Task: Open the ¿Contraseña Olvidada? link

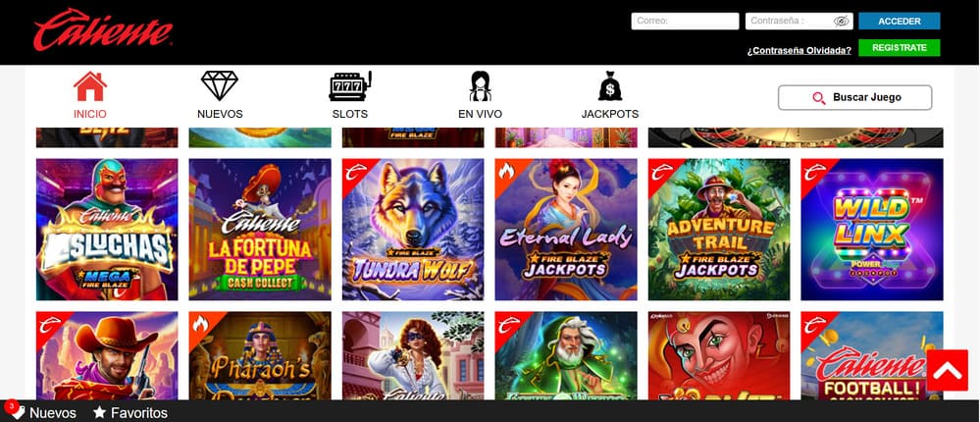Action: pyautogui.click(x=799, y=51)
